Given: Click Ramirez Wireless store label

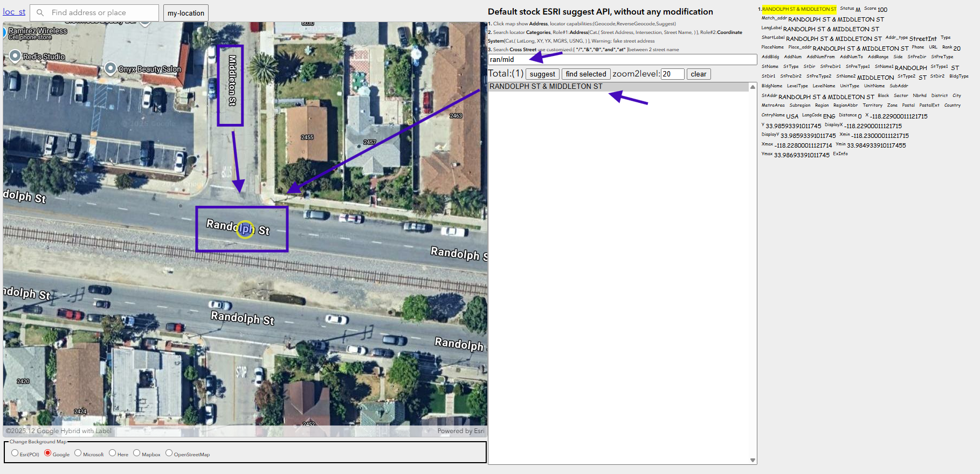Looking at the screenshot, I should pos(38,31).
